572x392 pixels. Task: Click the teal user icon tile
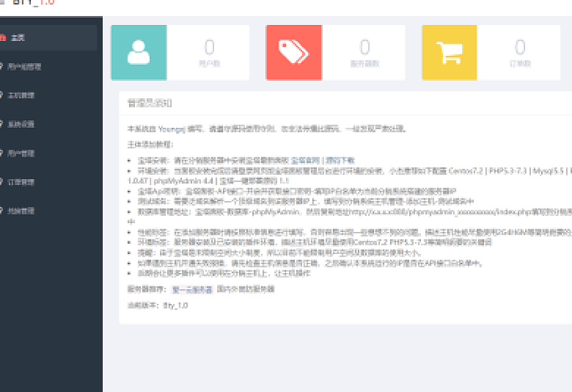pos(138,53)
